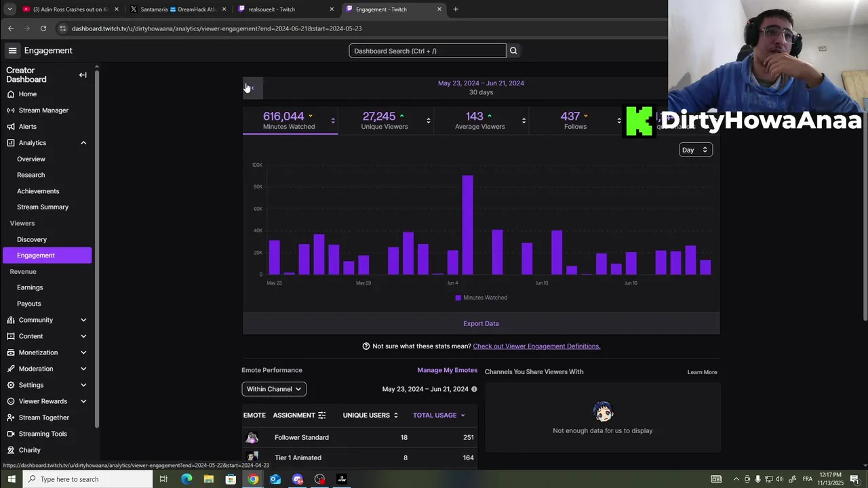
Task: Open File Explorer from taskbar
Action: point(209,479)
